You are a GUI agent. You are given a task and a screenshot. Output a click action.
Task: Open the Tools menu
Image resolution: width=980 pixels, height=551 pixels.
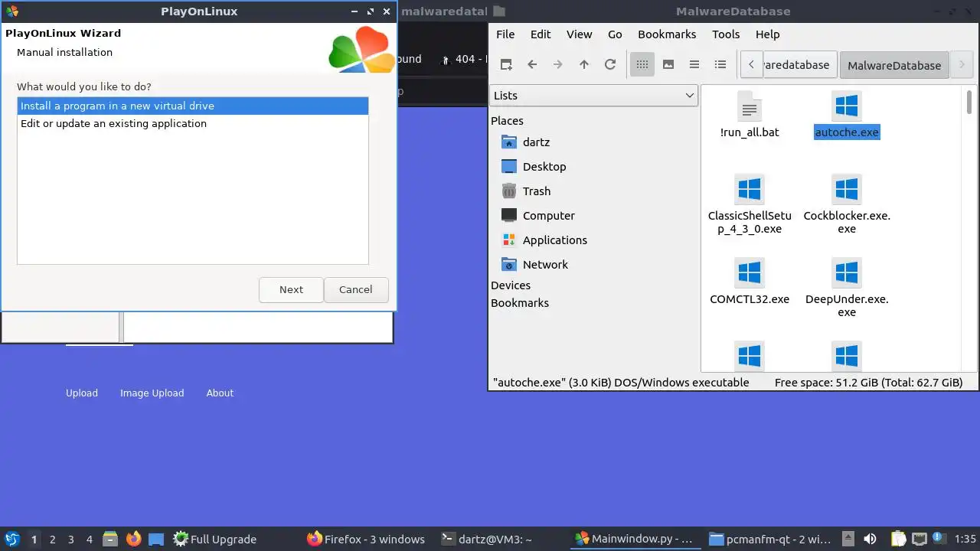(x=726, y=34)
